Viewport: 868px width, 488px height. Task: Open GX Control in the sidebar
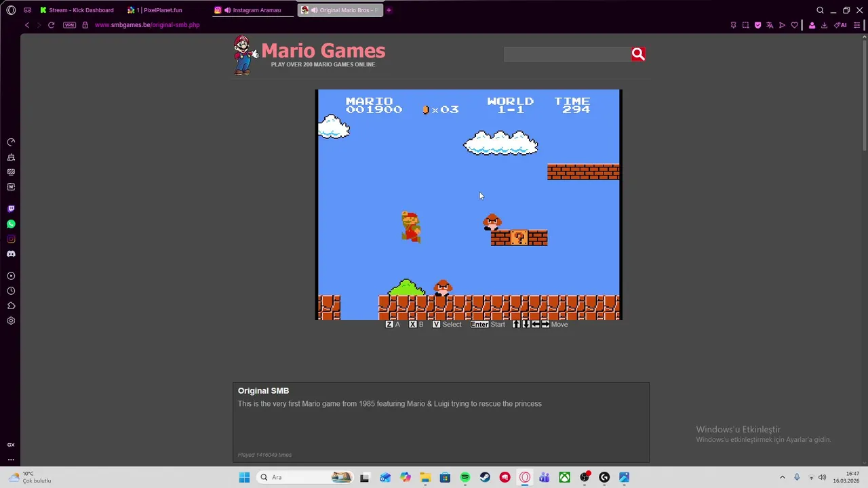(x=11, y=142)
